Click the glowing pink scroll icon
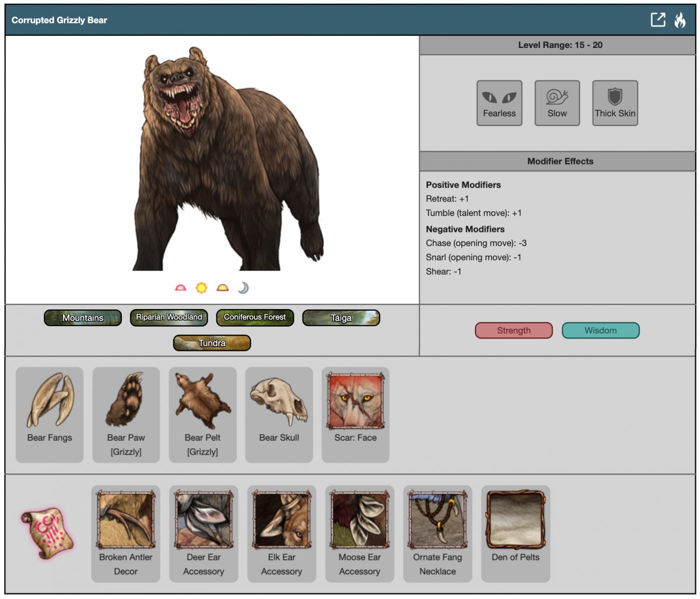Viewport: 700px width, 599px height. pos(47,532)
